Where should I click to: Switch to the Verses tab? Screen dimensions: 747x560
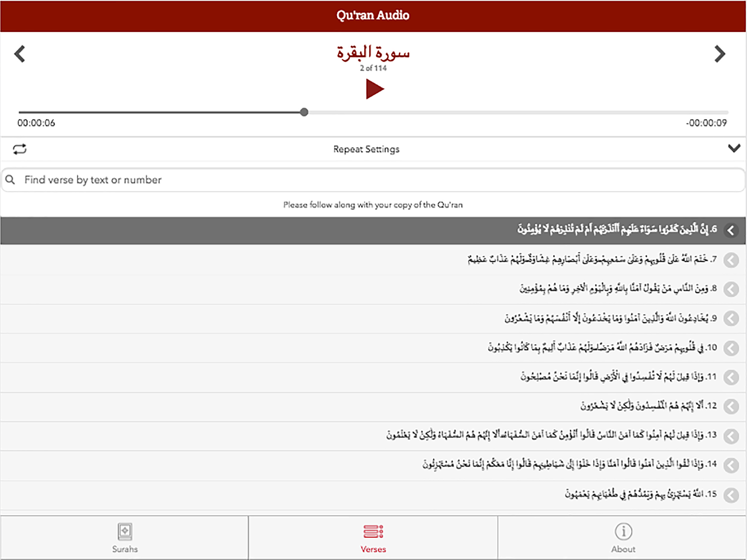click(x=373, y=537)
